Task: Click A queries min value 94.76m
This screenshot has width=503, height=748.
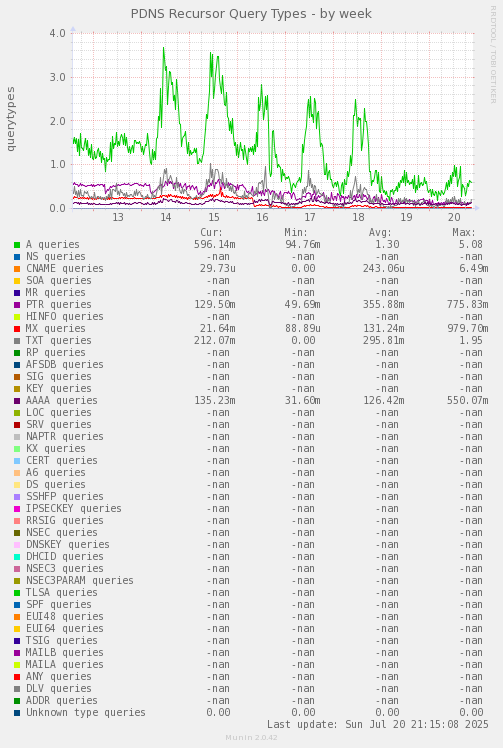Action: [x=302, y=244]
